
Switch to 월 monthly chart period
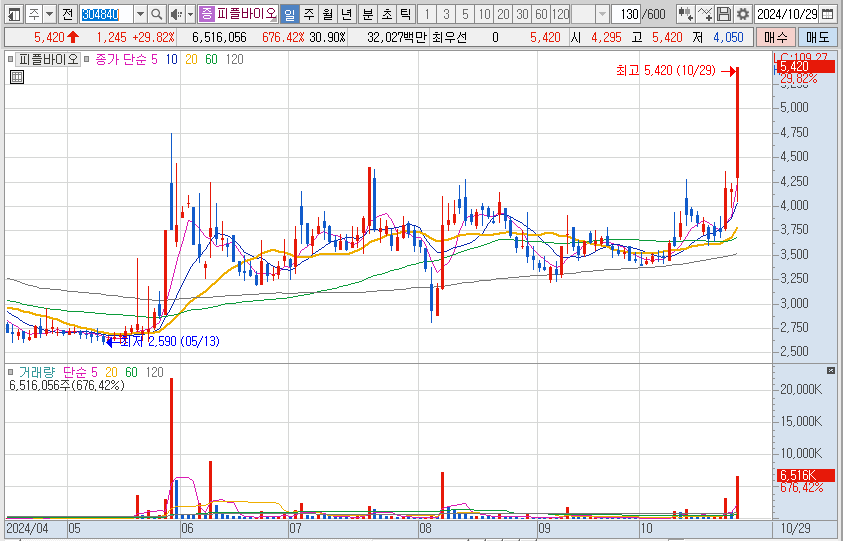pyautogui.click(x=327, y=14)
